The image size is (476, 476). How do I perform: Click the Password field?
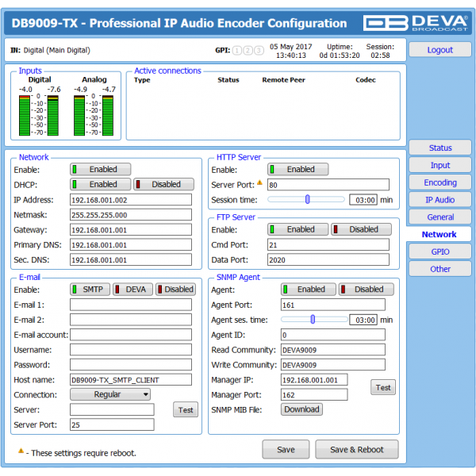point(131,365)
